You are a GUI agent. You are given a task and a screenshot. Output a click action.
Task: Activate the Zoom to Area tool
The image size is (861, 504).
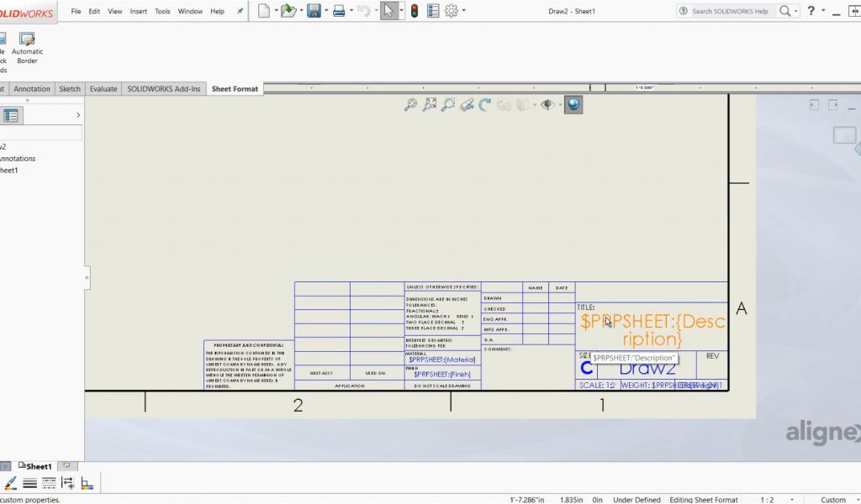click(447, 104)
